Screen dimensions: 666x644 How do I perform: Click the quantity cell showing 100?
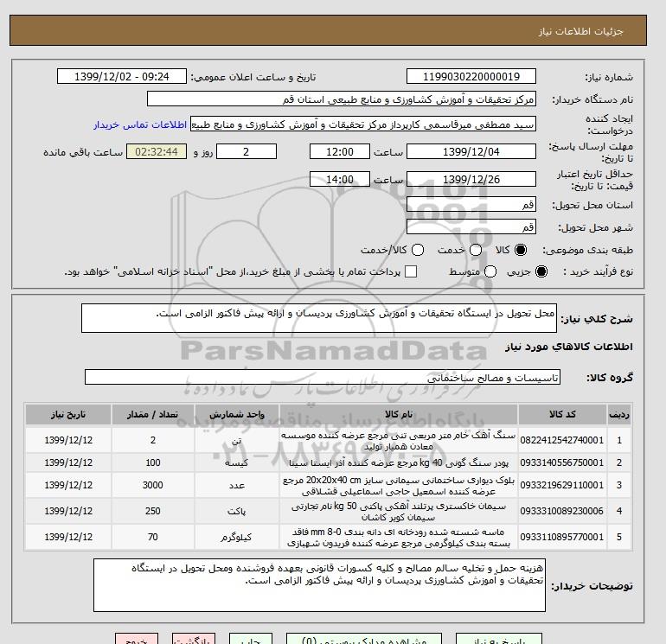pos(153,462)
